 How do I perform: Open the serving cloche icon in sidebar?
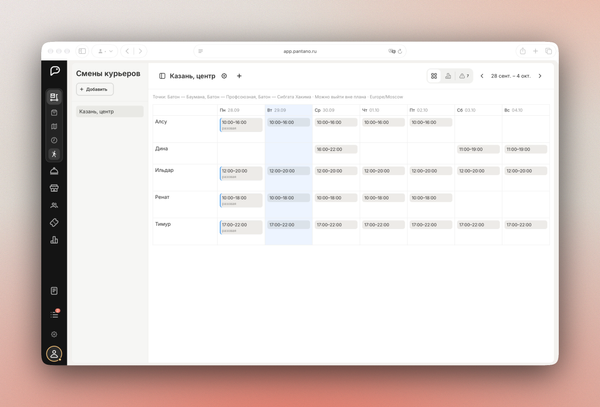pos(54,171)
